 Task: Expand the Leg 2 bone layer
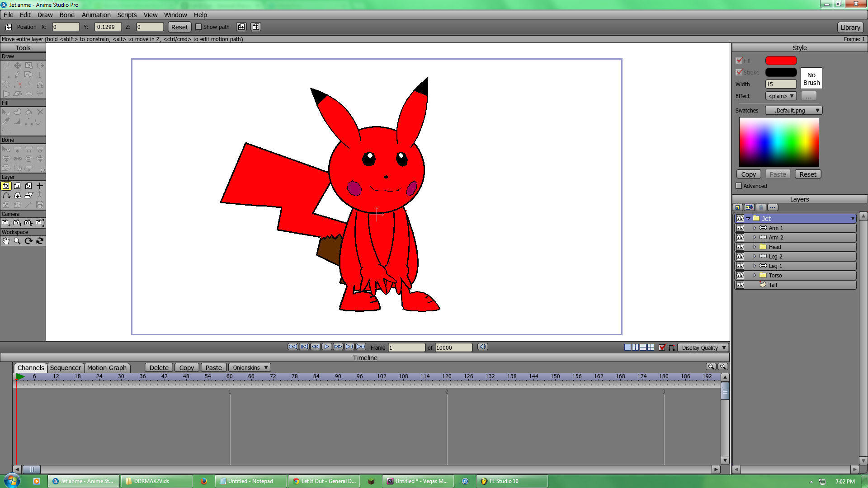pyautogui.click(x=755, y=257)
